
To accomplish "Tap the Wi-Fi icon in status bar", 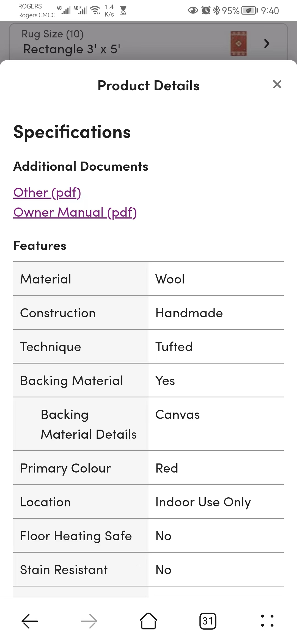I will click(96, 10).
